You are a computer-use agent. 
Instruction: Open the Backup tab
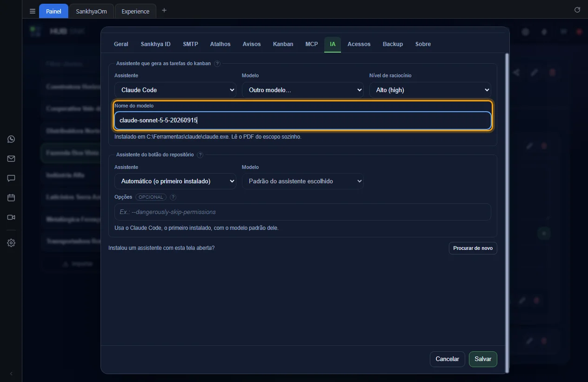click(x=393, y=44)
